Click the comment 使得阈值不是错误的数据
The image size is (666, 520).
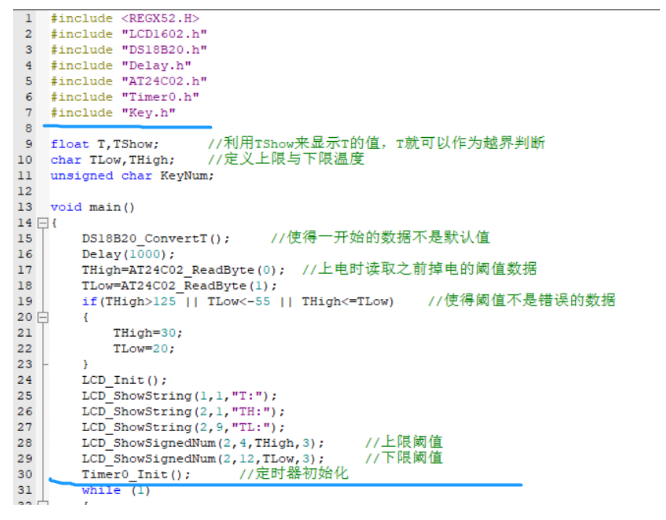522,300
